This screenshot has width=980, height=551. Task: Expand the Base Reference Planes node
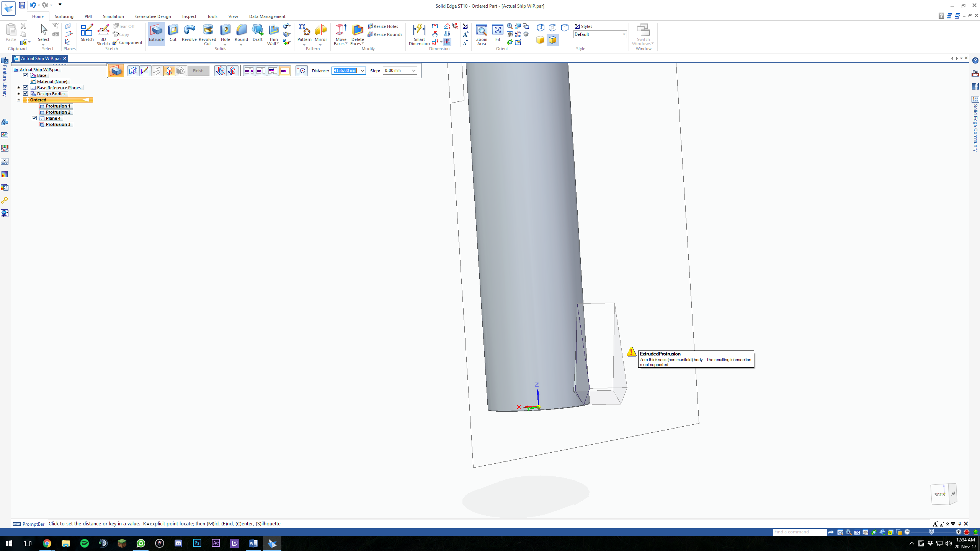pyautogui.click(x=18, y=88)
